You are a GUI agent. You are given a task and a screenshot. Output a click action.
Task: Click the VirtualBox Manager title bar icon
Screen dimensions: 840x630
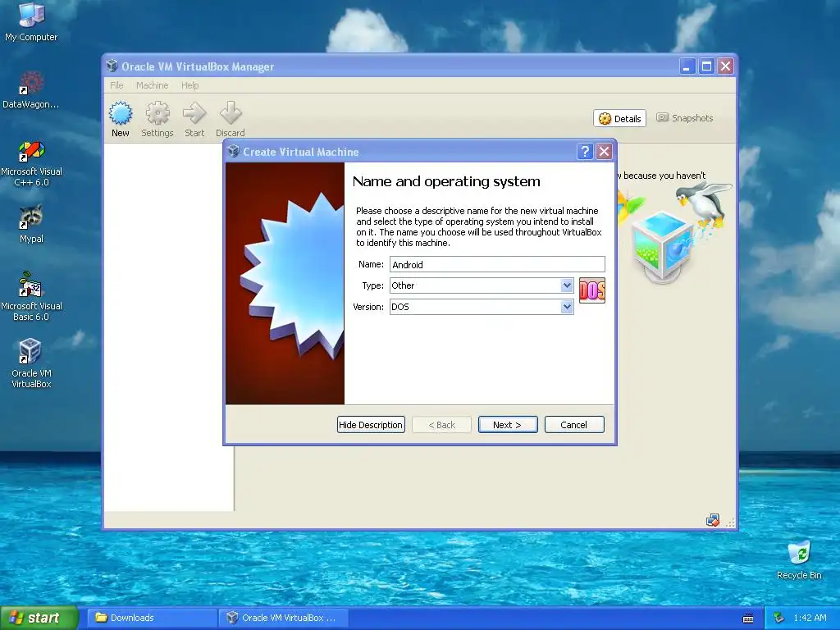[112, 66]
